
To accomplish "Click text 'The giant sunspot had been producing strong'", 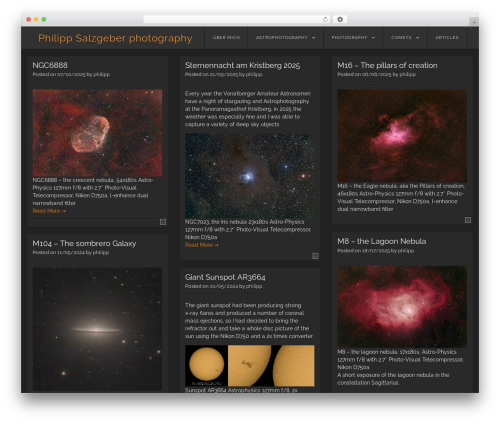I will [243, 305].
